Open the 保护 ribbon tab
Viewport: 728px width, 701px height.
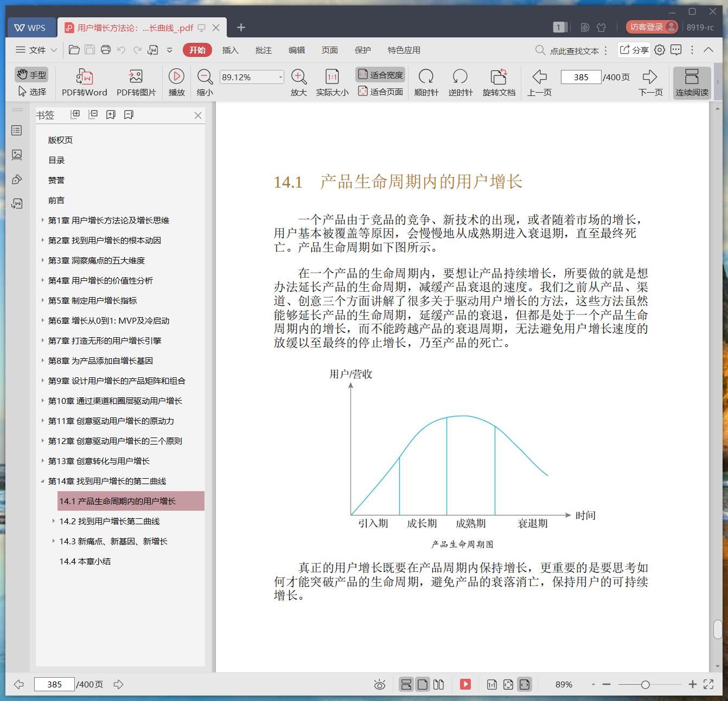click(363, 50)
